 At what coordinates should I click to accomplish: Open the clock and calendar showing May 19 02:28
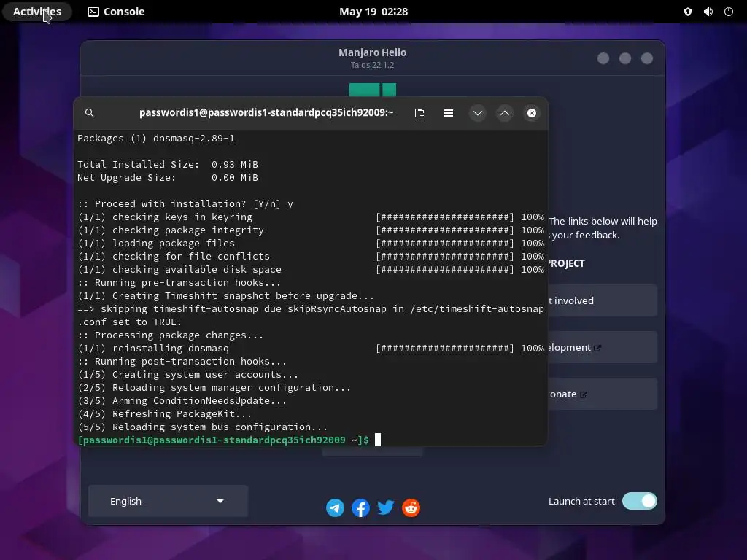[373, 12]
